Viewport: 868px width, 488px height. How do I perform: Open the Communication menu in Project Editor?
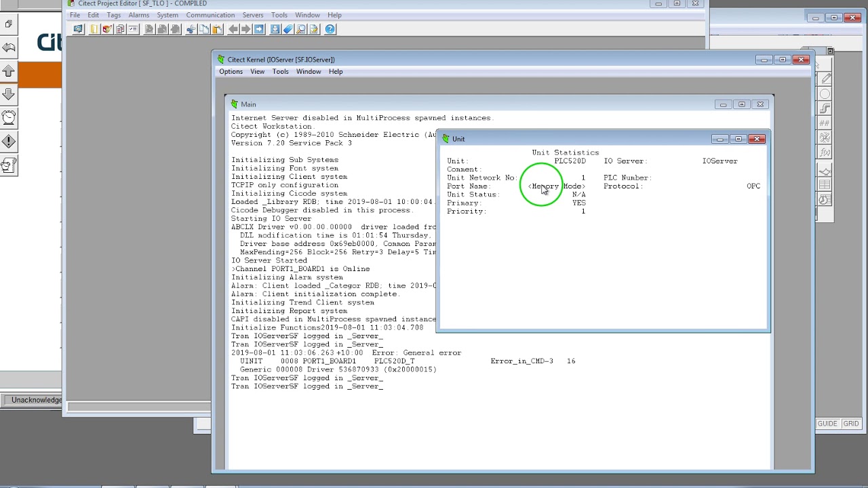210,15
